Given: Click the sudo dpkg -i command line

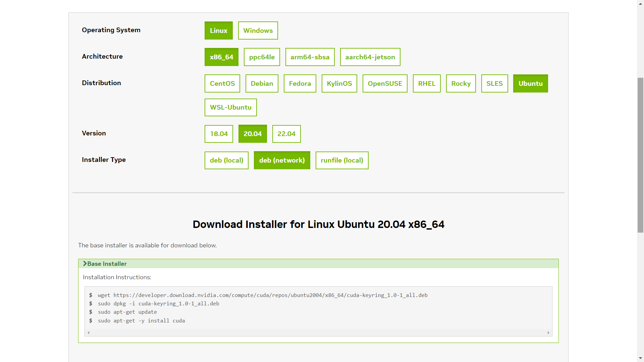Looking at the screenshot, I should click(158, 304).
